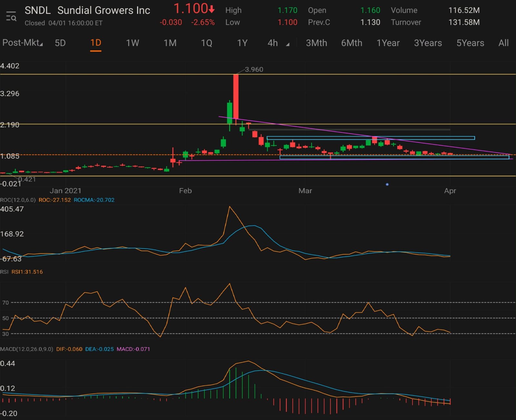Tap the ROCMA:-20.702 indicator value

pos(94,200)
